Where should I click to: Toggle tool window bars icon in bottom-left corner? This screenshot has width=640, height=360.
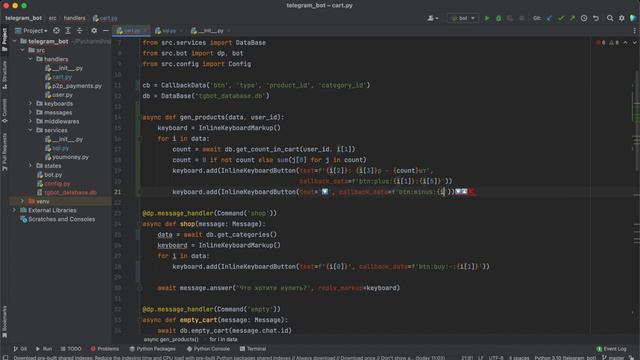coord(5,358)
